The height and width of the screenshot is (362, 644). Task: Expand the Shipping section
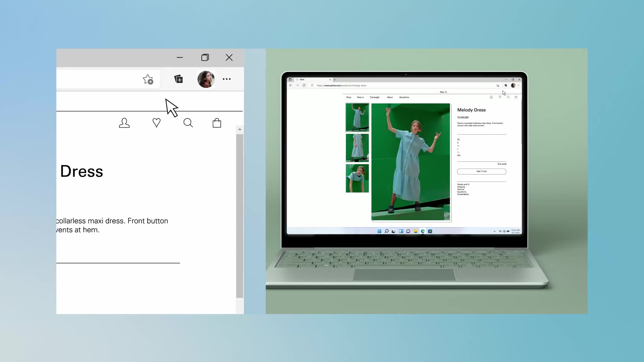[x=461, y=187]
